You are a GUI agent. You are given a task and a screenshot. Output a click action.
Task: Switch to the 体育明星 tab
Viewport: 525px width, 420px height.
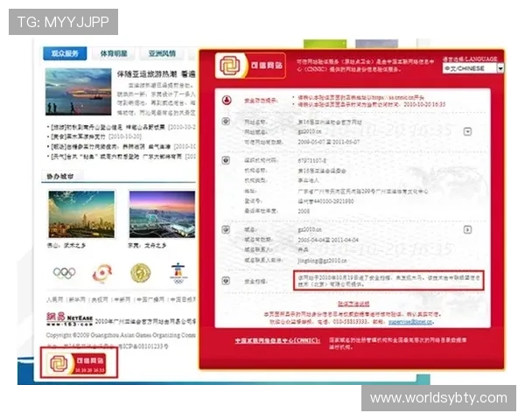click(114, 53)
